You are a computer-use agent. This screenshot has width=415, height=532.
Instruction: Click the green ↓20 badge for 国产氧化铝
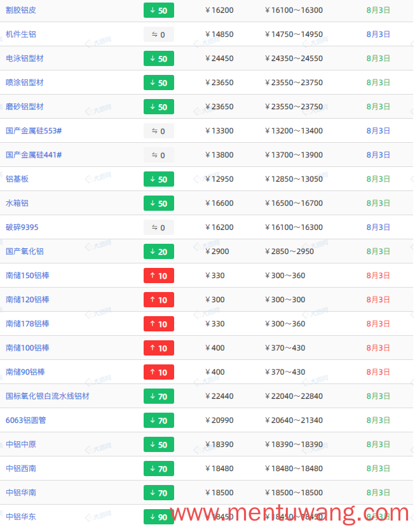(x=159, y=251)
